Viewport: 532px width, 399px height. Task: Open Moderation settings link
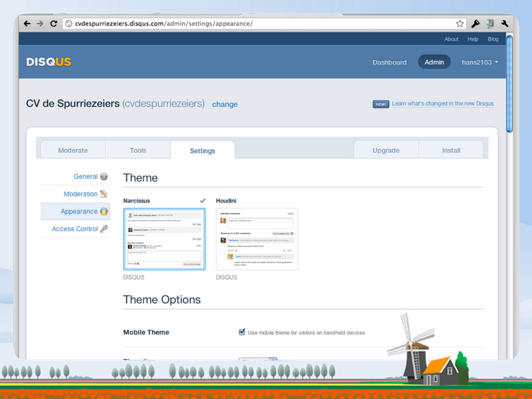(80, 194)
